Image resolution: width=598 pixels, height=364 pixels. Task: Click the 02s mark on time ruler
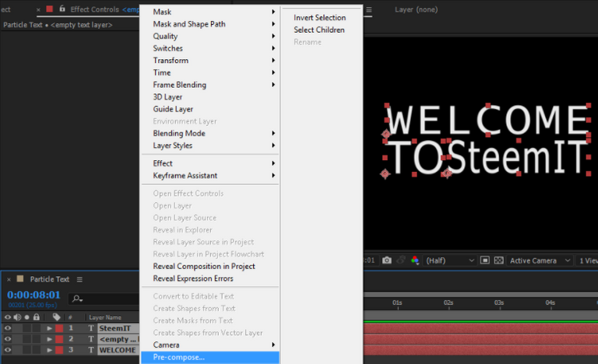coord(448,303)
